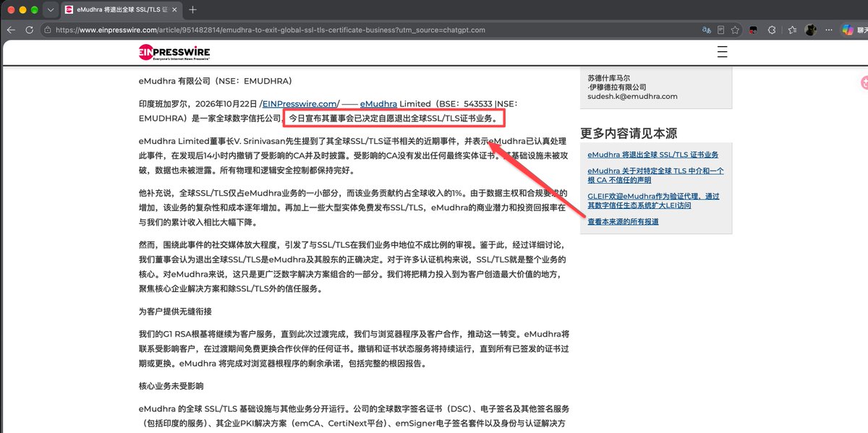Open the browser three-dot settings menu

point(830,30)
